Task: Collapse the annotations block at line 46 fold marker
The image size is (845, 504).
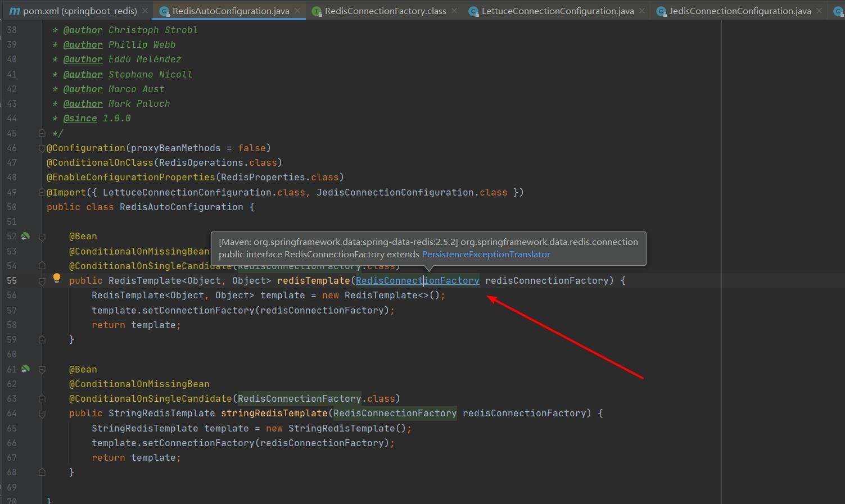Action: coord(42,148)
